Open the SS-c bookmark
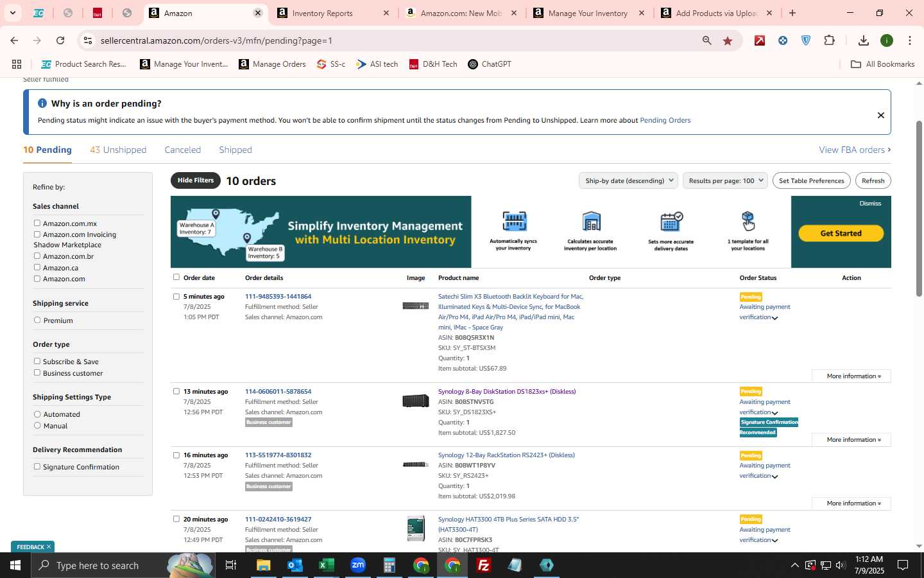This screenshot has width=924, height=578. point(331,64)
